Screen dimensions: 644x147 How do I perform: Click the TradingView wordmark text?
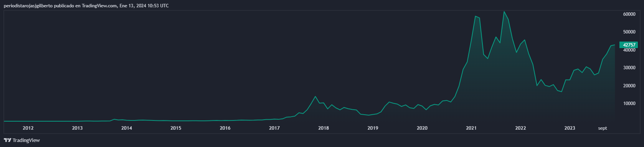pos(26,140)
